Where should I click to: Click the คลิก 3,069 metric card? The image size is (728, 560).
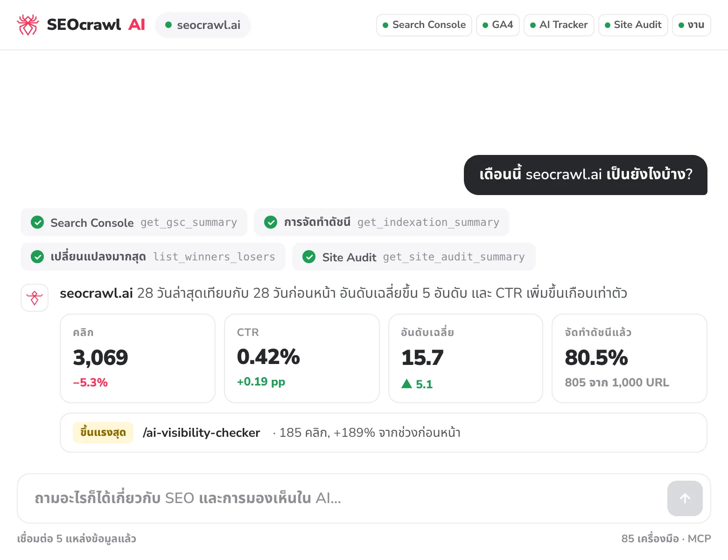(138, 358)
